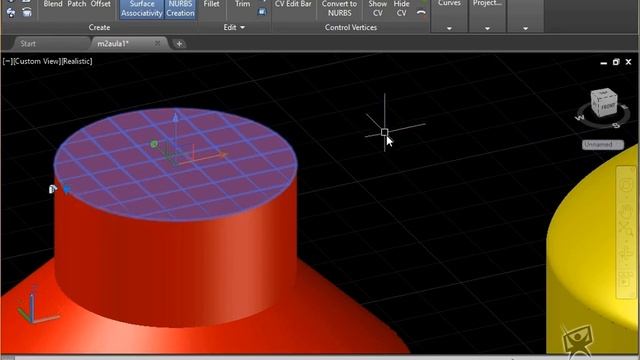The height and width of the screenshot is (360, 640).
Task: Click the FRONT face of the ViewCube
Action: (609, 106)
